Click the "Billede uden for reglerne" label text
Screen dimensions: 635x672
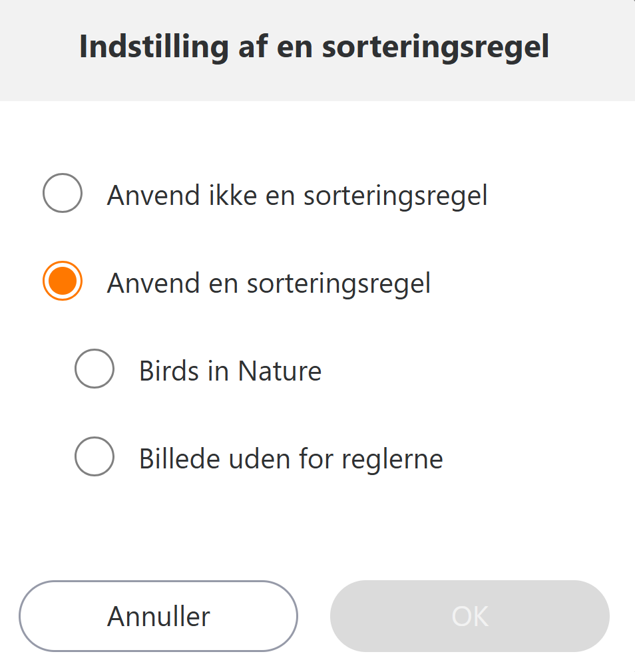point(291,458)
